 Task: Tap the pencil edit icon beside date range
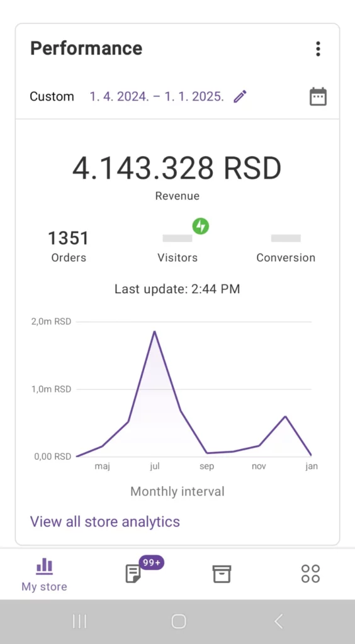(240, 96)
